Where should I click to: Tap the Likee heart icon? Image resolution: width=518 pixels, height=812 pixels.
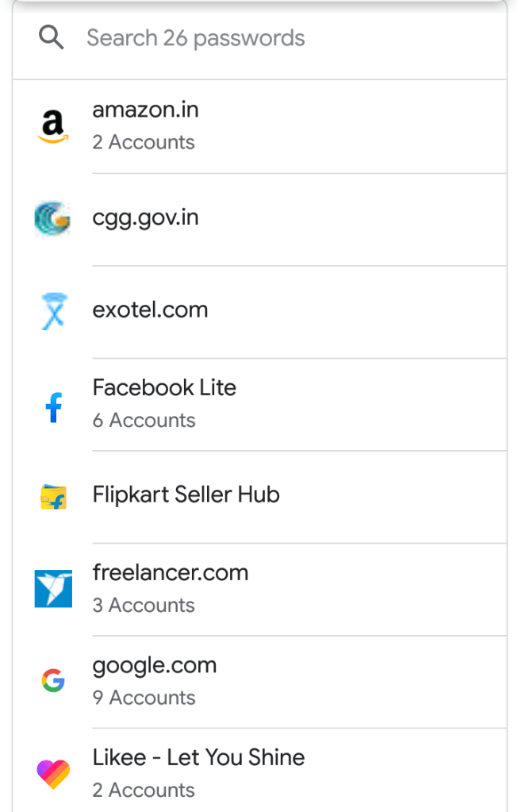(53, 774)
